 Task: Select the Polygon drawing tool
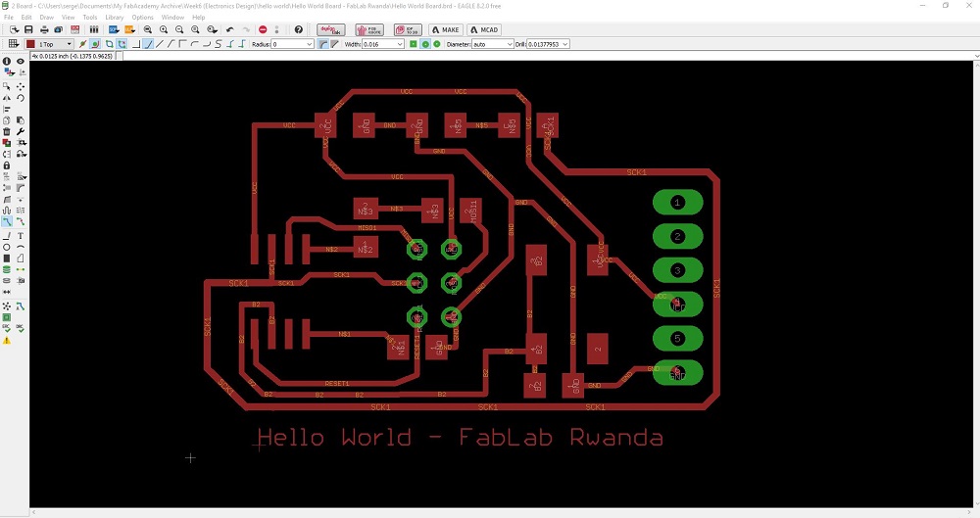point(21,259)
